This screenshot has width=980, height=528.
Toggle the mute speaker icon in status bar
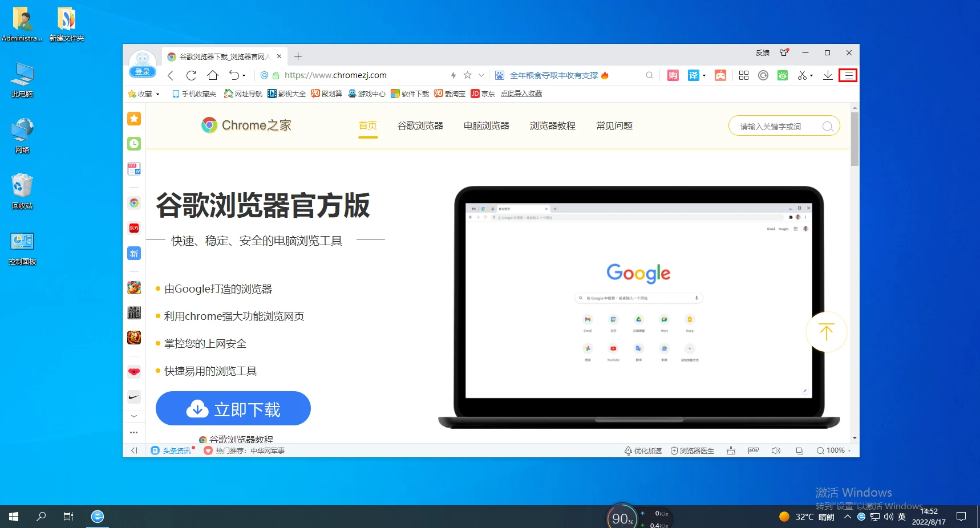point(776,450)
